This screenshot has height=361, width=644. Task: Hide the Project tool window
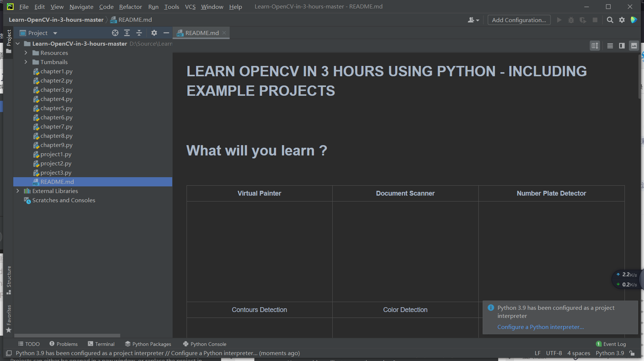click(x=166, y=33)
